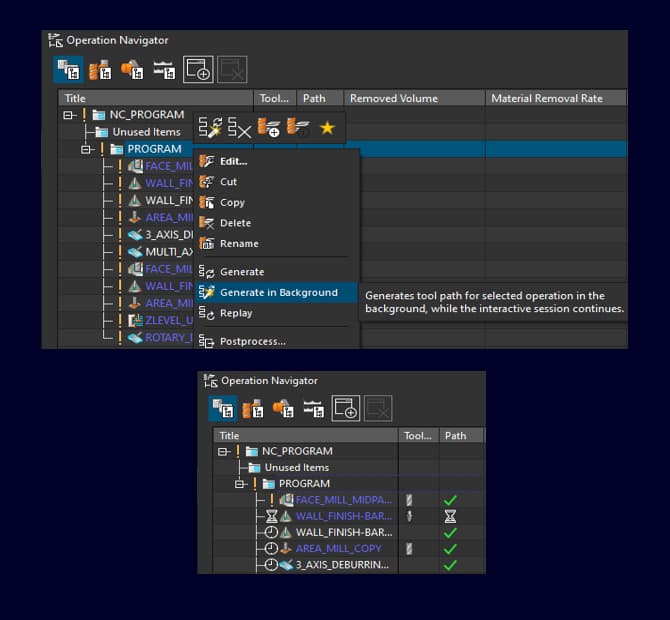The image size is (670, 620).
Task: Click Machining Method View icon in the upper navigator toolbar
Action: pos(164,69)
